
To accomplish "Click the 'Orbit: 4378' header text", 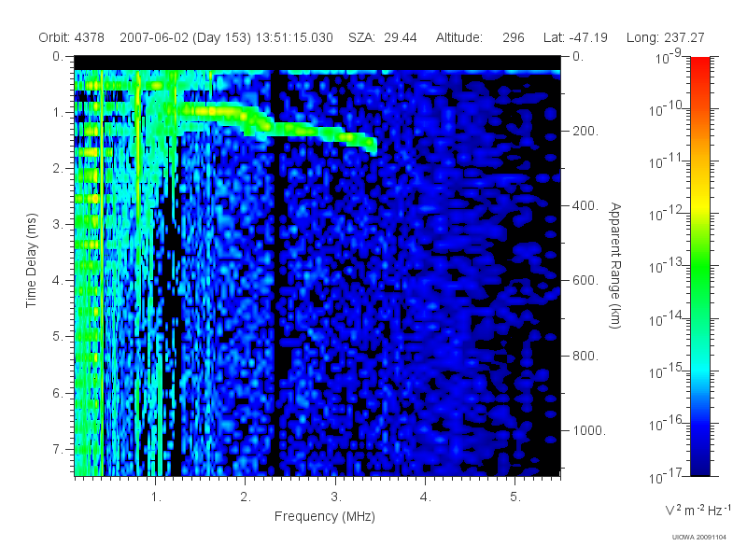I will pos(72,37).
